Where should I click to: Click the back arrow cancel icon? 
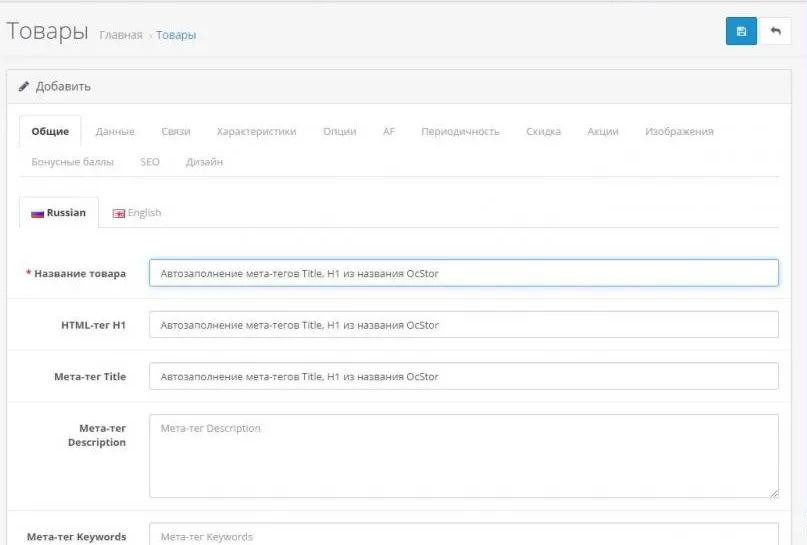click(775, 31)
